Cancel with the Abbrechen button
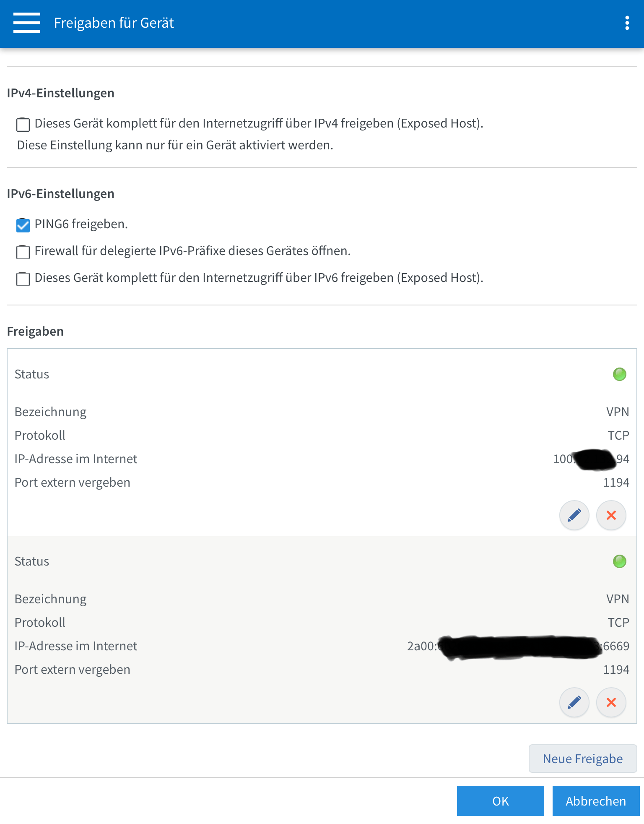The height and width of the screenshot is (824, 644). tap(596, 801)
